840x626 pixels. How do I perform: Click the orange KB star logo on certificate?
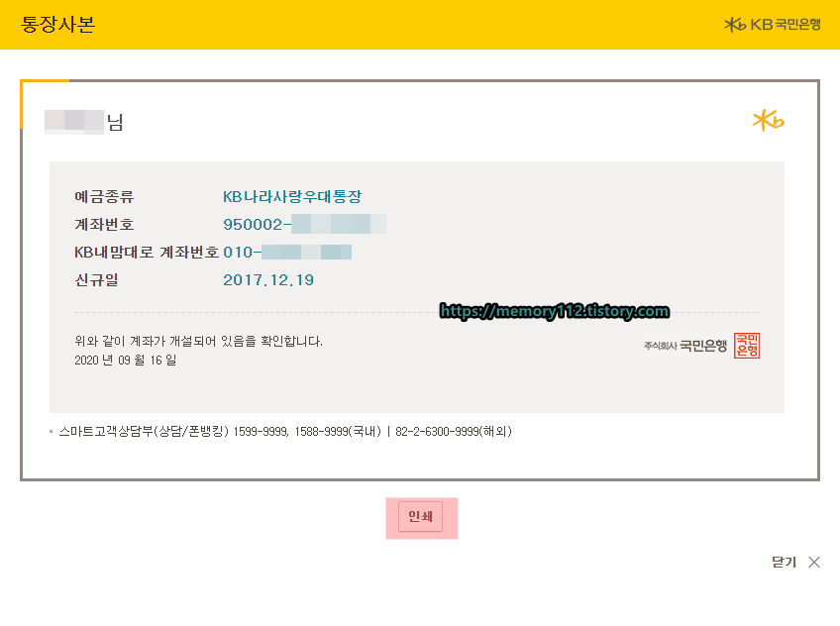click(769, 121)
